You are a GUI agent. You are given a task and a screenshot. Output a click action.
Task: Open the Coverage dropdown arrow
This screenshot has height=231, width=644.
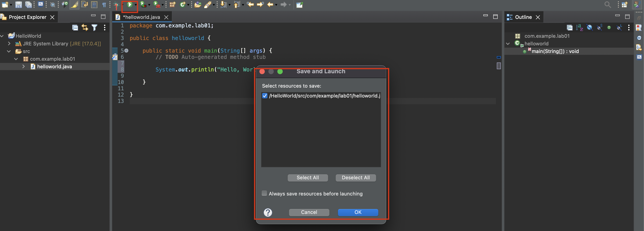(149, 5)
